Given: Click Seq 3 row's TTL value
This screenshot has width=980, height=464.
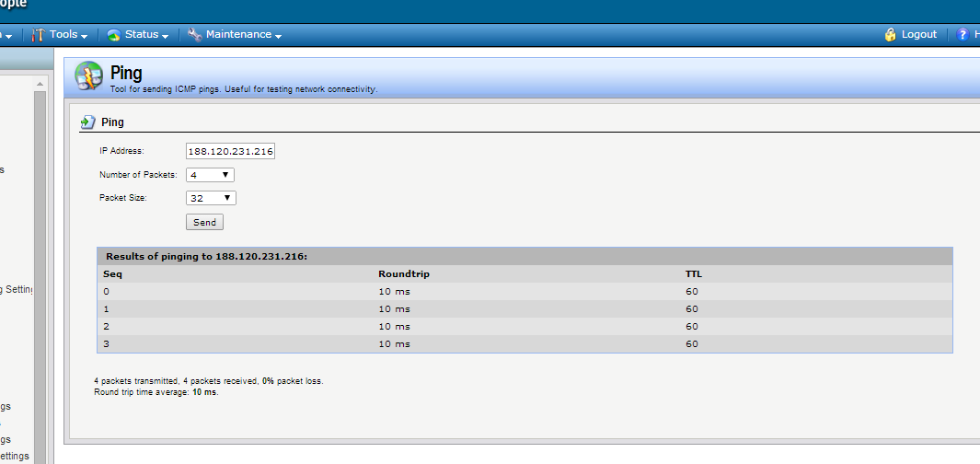Looking at the screenshot, I should [691, 344].
